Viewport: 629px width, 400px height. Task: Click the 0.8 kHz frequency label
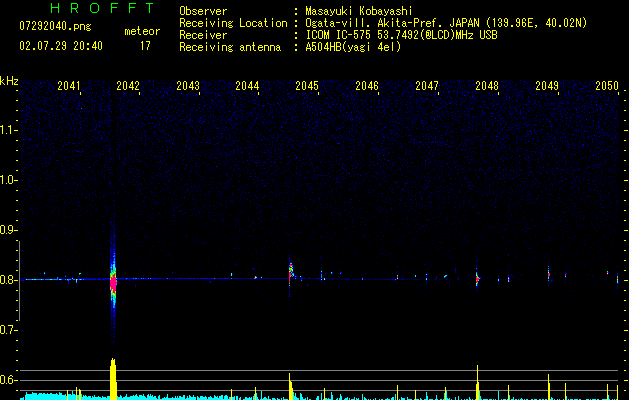[x=8, y=280]
